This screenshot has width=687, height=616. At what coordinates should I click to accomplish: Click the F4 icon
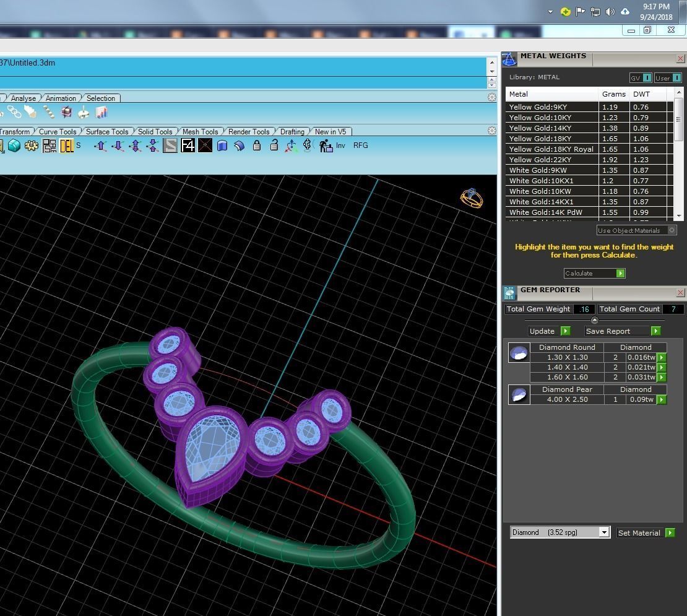(188, 145)
